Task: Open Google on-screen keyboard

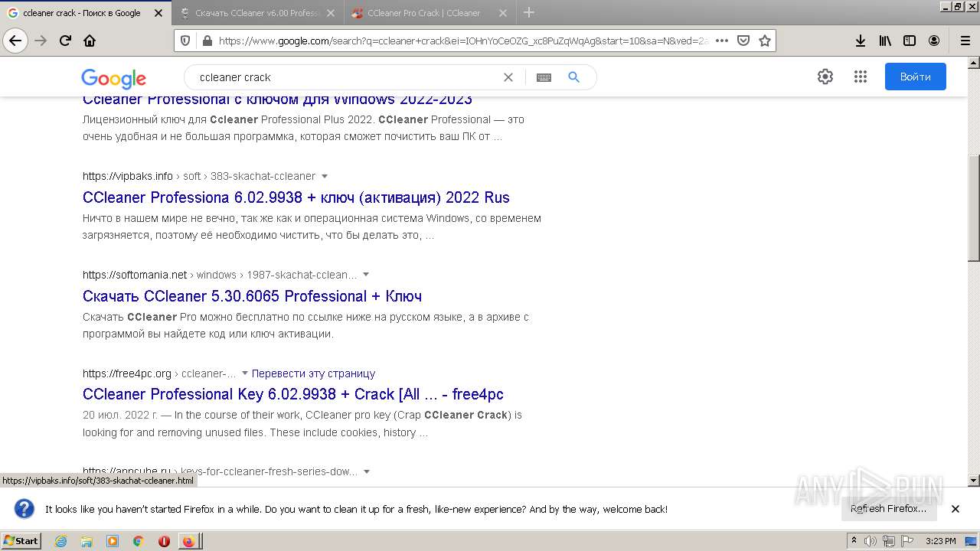Action: pyautogui.click(x=544, y=77)
